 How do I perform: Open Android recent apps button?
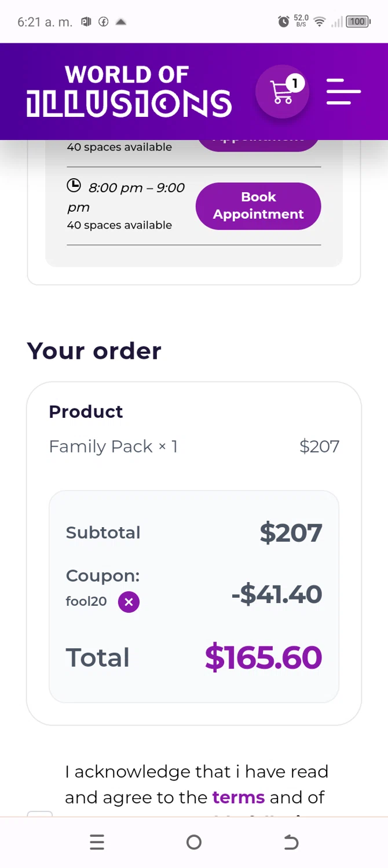pos(97,842)
